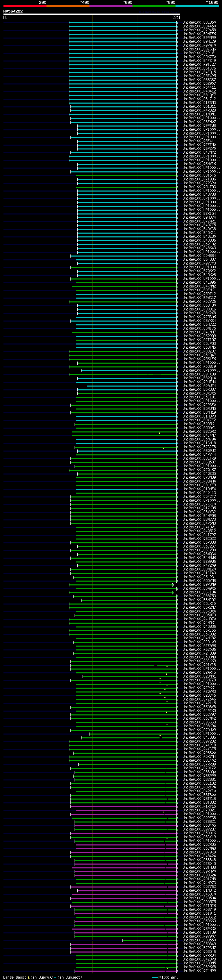This screenshot has width=222, height=980.
Task: Select hit label UniRef100_C5Z4P5
Action: [199, 76]
